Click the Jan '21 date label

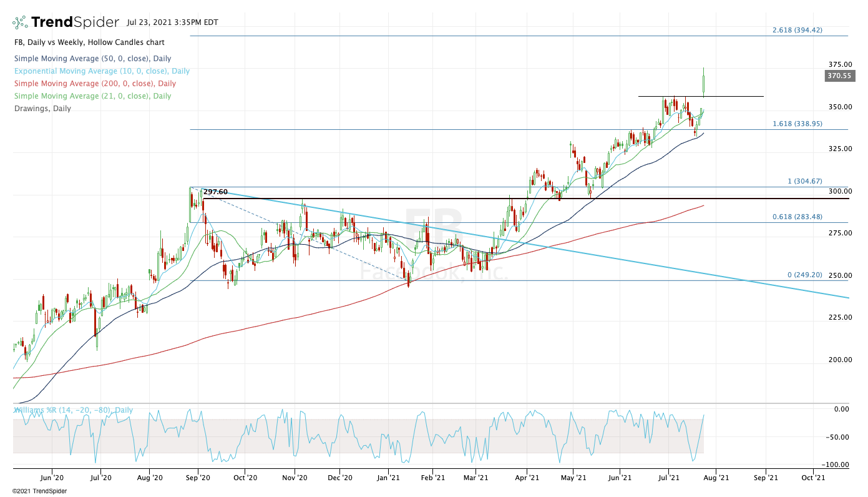click(x=388, y=478)
